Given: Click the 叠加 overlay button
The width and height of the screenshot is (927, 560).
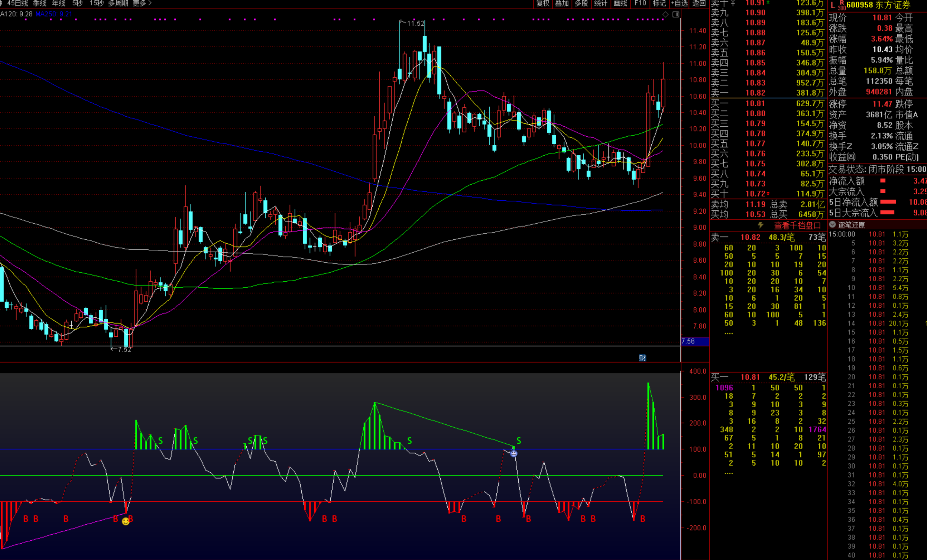Looking at the screenshot, I should (x=562, y=3).
